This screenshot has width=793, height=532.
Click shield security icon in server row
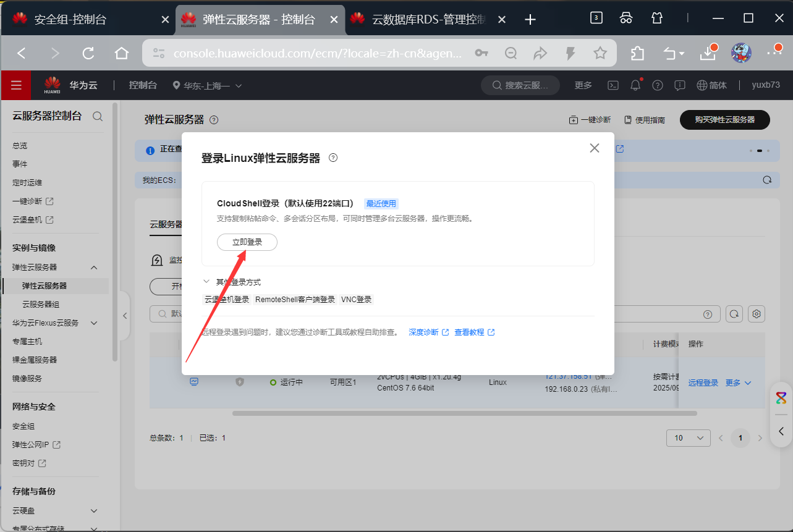240,382
